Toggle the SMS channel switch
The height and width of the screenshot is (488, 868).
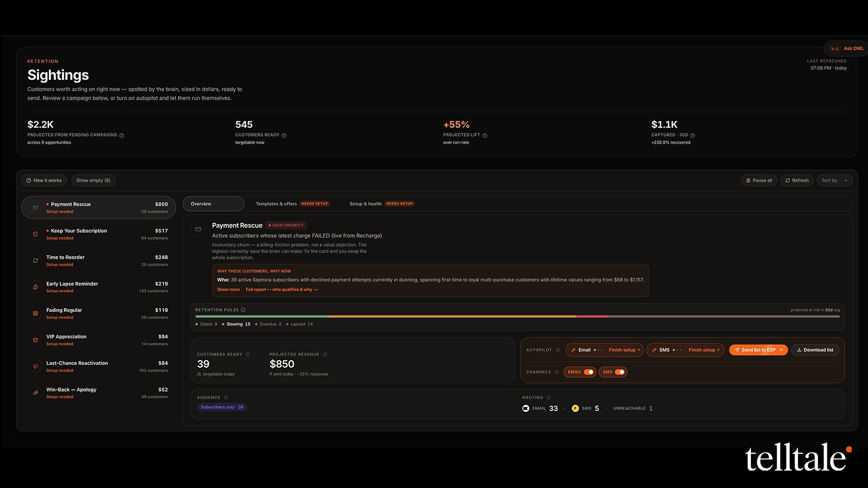pos(620,372)
